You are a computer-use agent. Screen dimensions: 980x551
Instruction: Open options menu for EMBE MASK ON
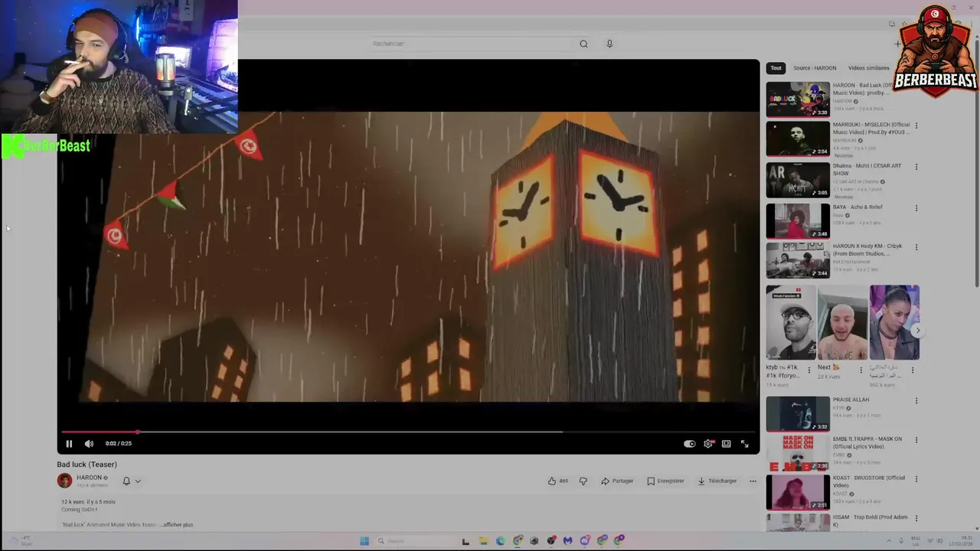tap(916, 440)
